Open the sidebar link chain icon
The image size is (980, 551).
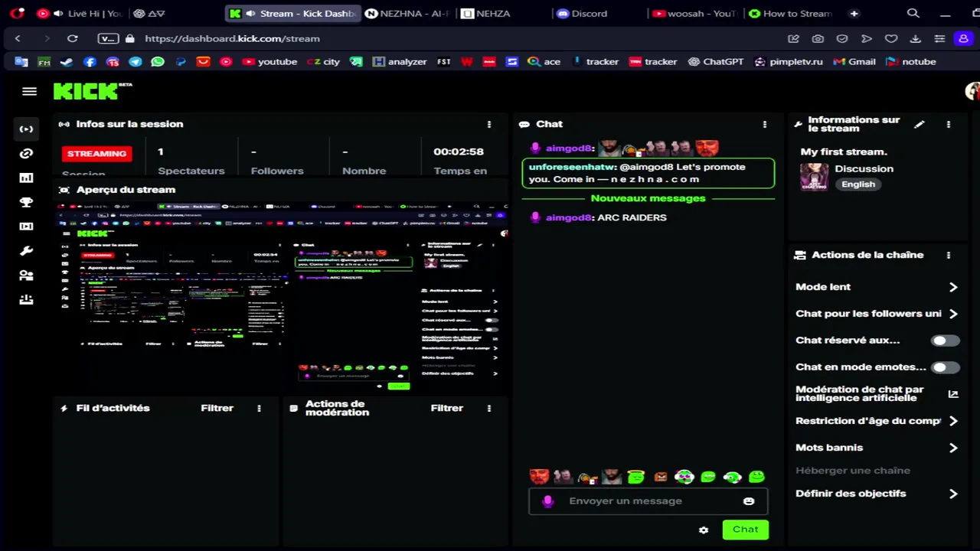point(26,153)
